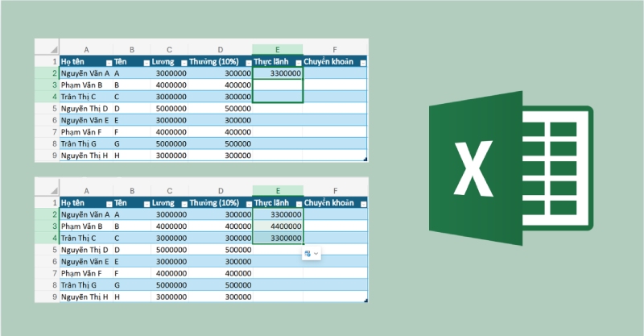Viewport: 644px width, 336px height.
Task: Select Phạm Văn F cell in bottom table
Action: pos(87,273)
